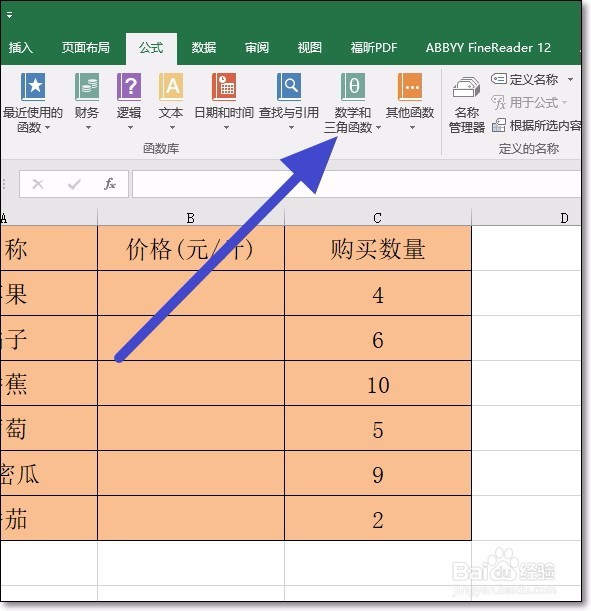This screenshot has width=591, height=611.
Task: Click the 根据所选内容 button label
Action: coord(545,125)
